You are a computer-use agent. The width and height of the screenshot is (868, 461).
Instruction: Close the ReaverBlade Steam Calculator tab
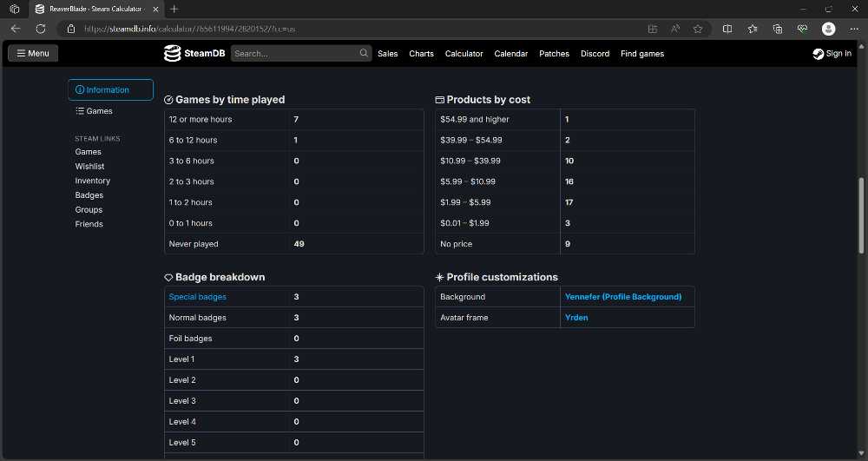[x=156, y=9]
